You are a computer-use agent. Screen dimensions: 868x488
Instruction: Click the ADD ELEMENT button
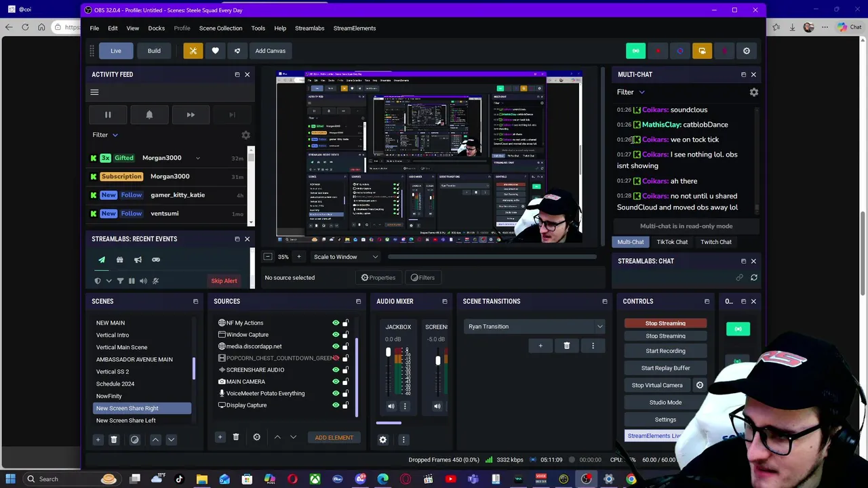point(334,438)
